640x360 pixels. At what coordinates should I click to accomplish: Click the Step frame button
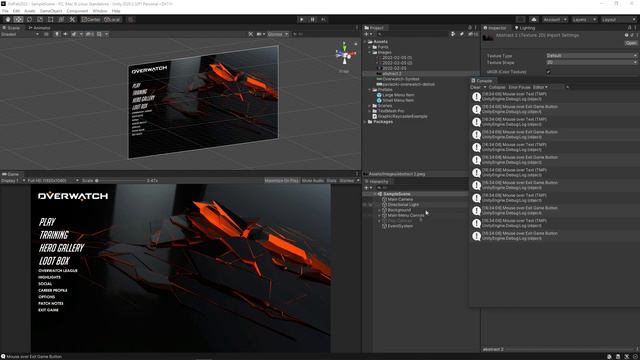tap(323, 19)
